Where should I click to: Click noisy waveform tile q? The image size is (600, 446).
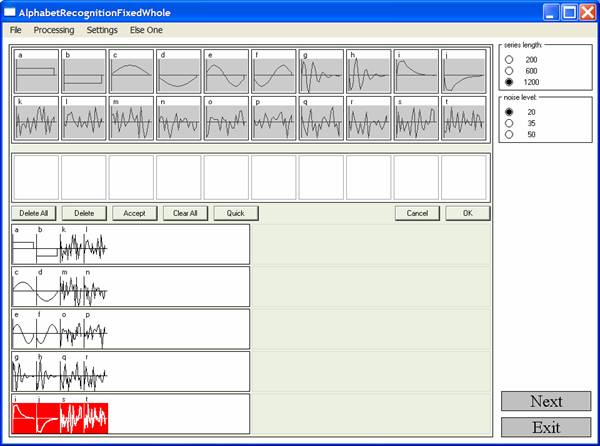point(321,118)
